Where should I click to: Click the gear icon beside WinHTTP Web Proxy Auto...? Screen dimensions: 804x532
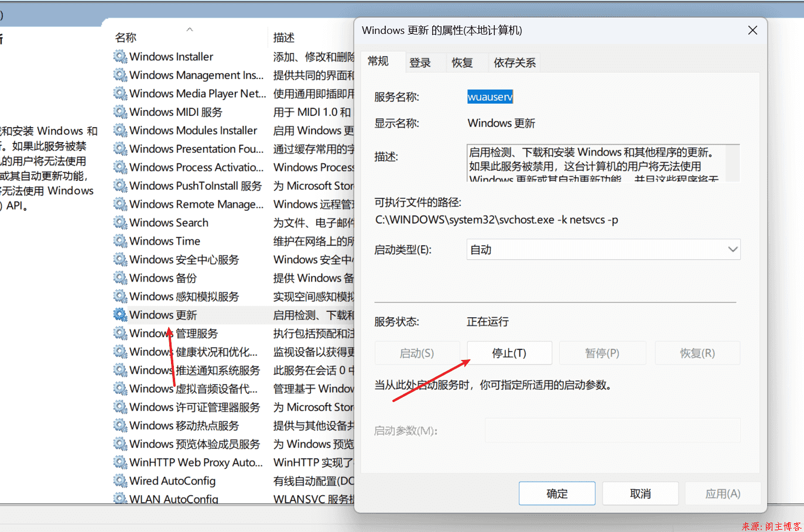click(120, 462)
